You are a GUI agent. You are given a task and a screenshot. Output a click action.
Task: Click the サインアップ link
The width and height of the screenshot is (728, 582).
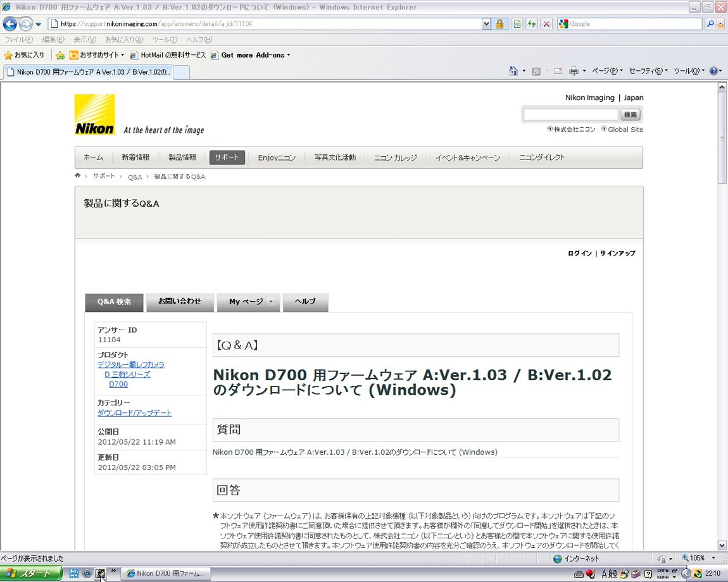617,254
